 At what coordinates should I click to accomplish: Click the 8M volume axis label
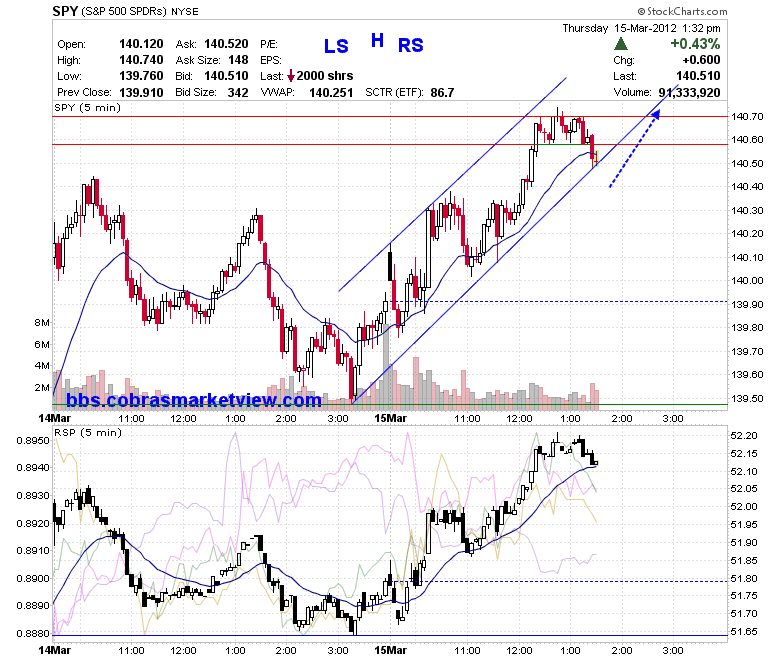point(42,323)
